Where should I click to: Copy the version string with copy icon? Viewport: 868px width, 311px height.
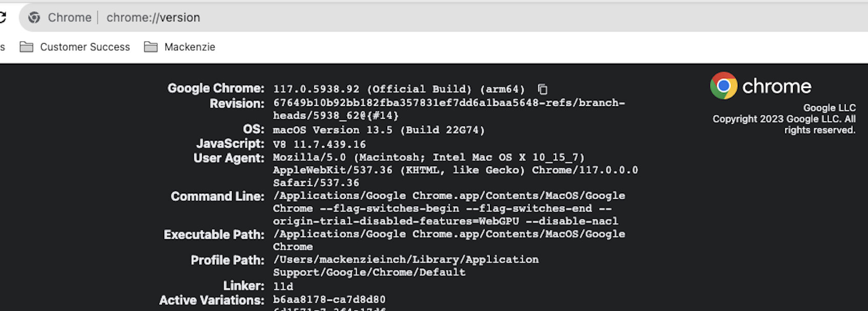point(542,89)
